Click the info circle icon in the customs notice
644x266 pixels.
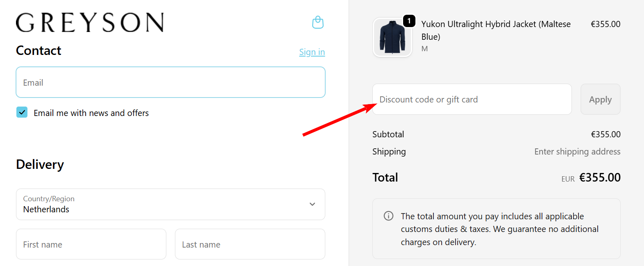click(388, 216)
